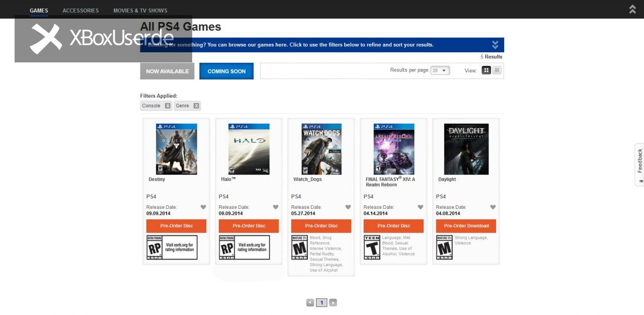Click the 'All PS4 Games' heading

(x=181, y=27)
